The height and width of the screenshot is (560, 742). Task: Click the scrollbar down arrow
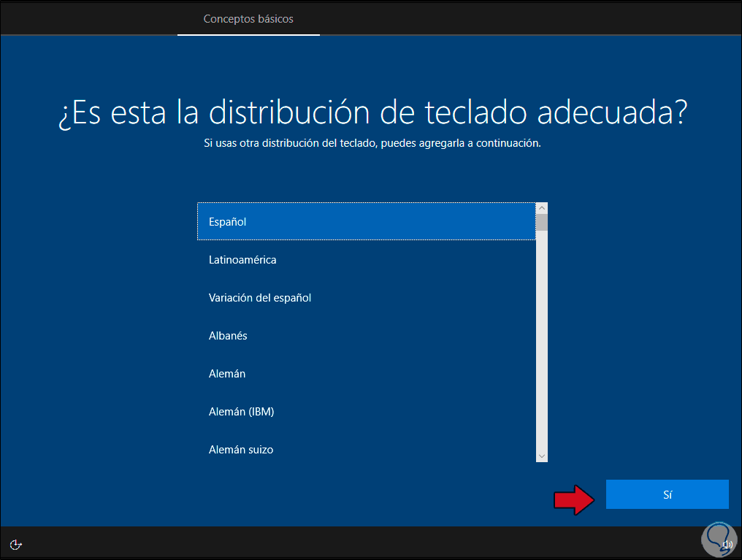(541, 455)
